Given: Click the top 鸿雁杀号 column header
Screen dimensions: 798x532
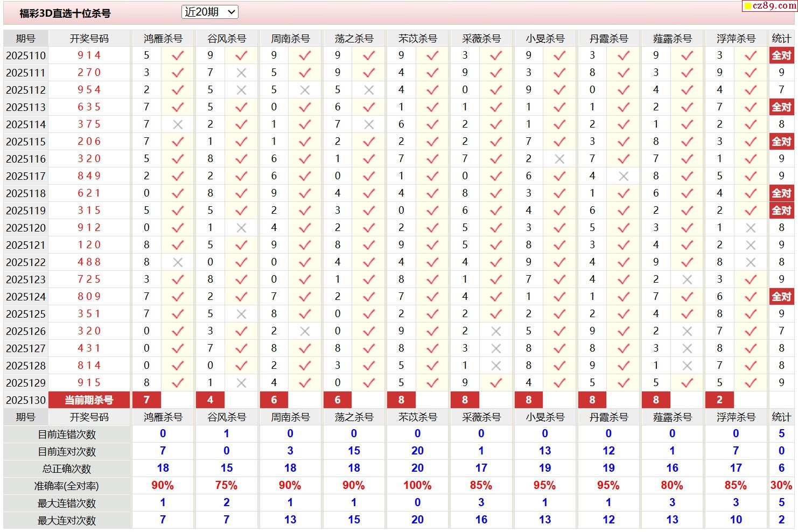Looking at the screenshot, I should click(x=163, y=39).
